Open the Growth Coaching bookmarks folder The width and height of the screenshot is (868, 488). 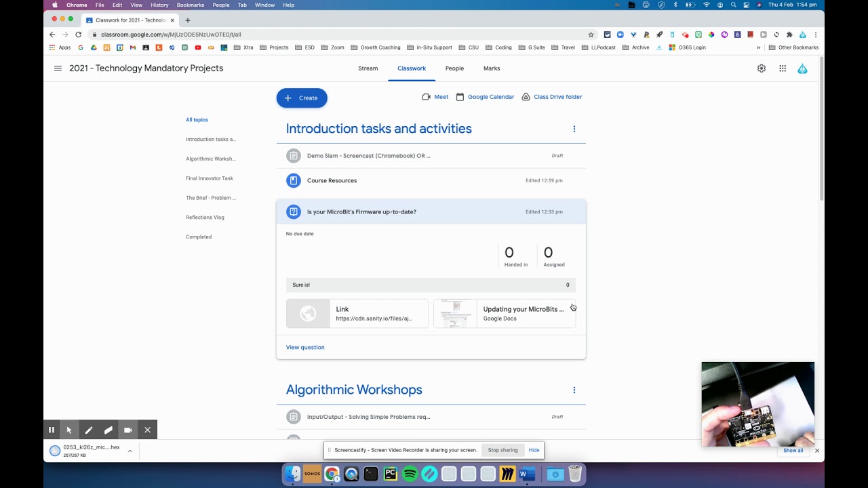376,47
